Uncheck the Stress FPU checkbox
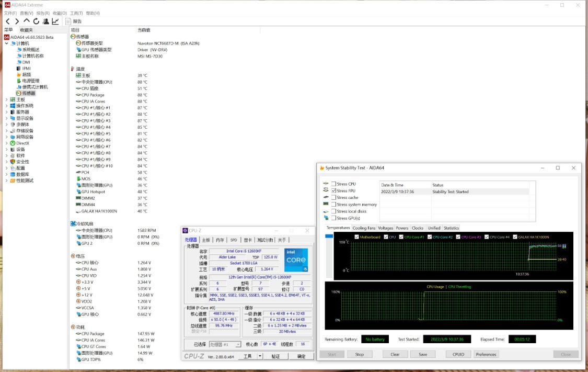 click(334, 191)
